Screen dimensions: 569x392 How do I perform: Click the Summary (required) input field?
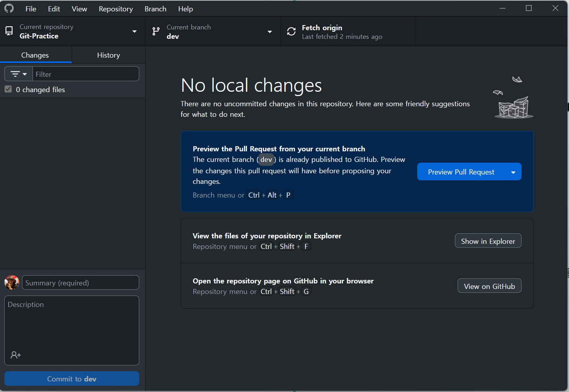(x=80, y=283)
